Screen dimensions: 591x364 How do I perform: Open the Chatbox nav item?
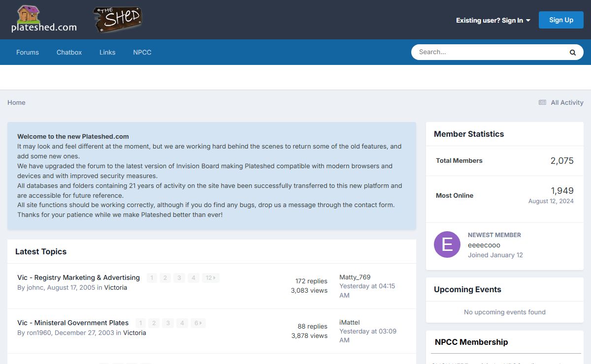point(69,52)
